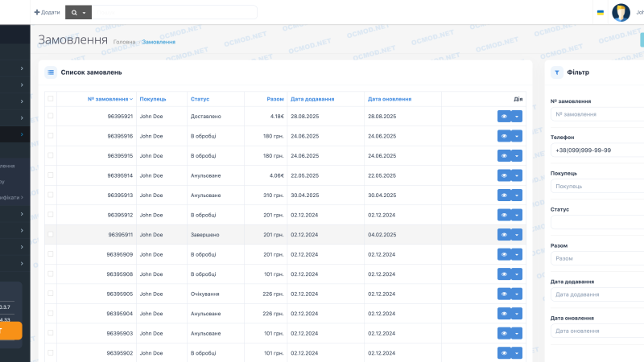The width and height of the screenshot is (644, 362).
Task: View order 96395912 with eye icon
Action: (504, 215)
